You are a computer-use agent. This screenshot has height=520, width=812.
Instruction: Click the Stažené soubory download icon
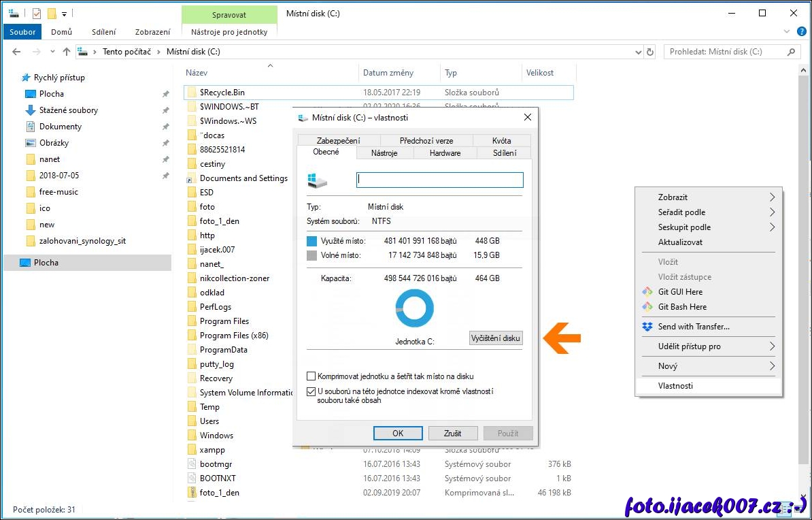pyautogui.click(x=30, y=110)
